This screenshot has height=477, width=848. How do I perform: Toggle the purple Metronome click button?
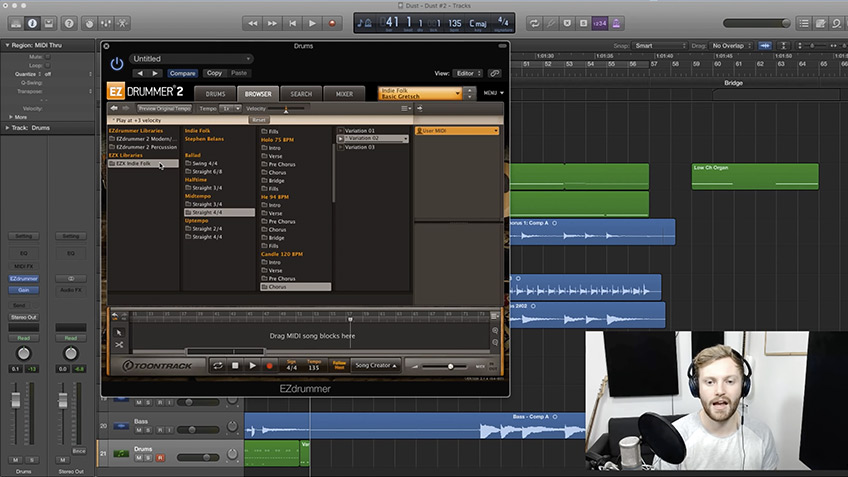pyautogui.click(x=616, y=23)
